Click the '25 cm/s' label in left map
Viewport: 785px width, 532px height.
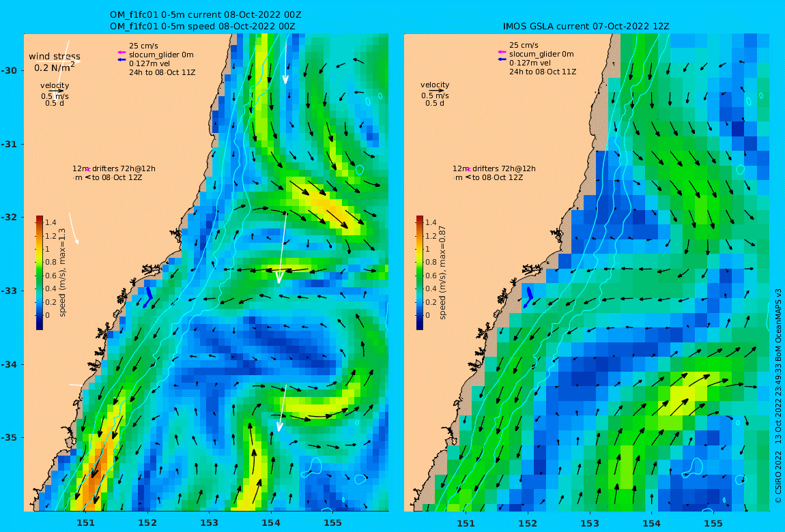click(143, 46)
